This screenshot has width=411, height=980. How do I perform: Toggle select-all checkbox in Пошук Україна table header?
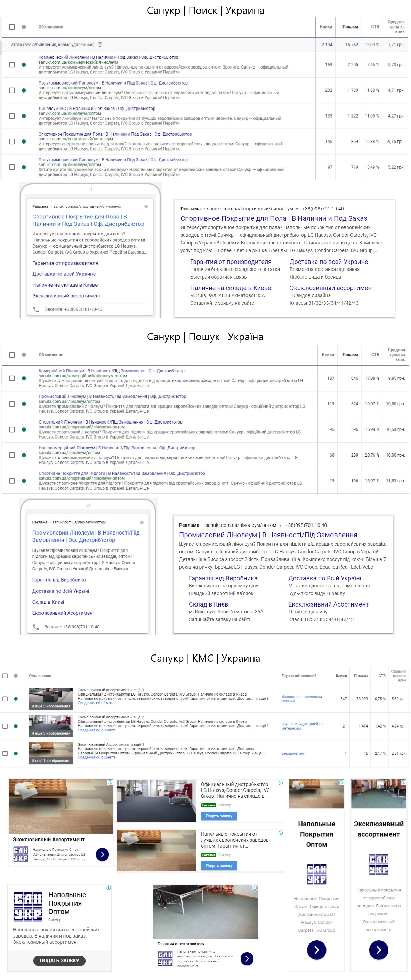pos(12,355)
